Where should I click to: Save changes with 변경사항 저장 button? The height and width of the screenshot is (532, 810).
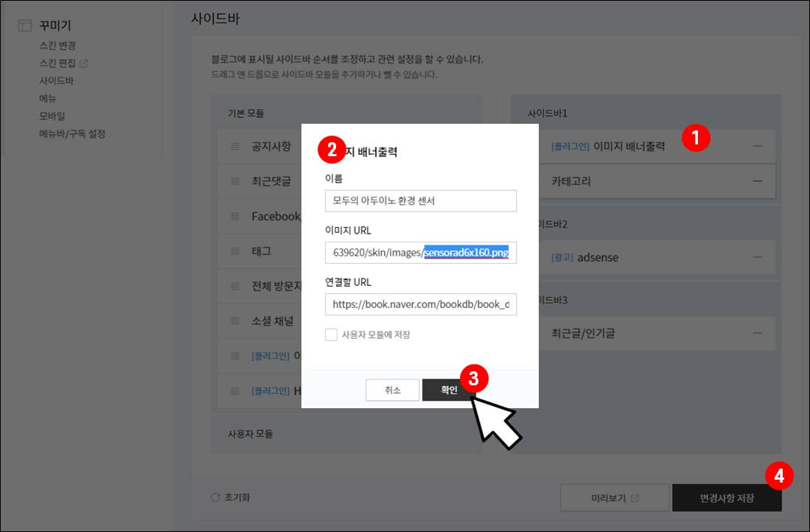726,497
